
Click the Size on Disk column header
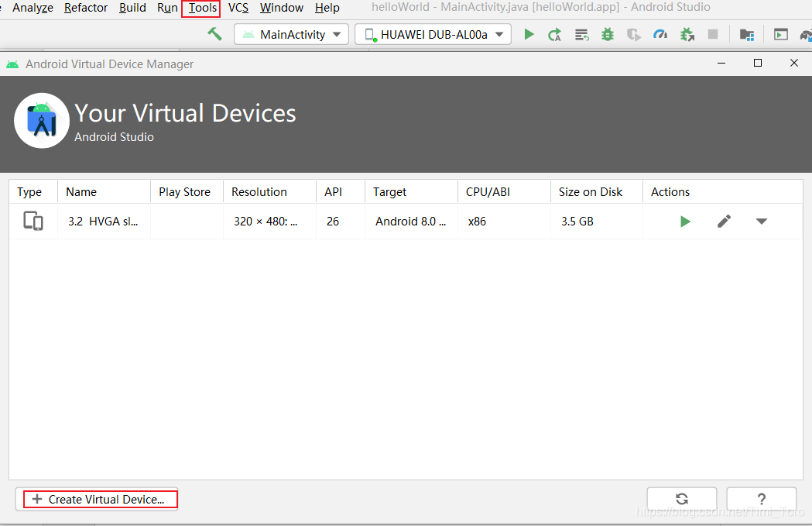(x=597, y=192)
